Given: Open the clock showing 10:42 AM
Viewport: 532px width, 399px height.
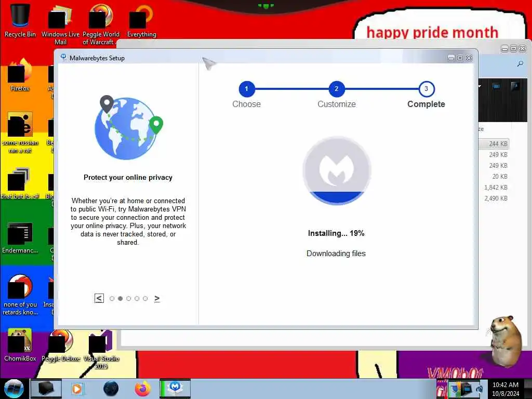Looking at the screenshot, I should (x=506, y=389).
